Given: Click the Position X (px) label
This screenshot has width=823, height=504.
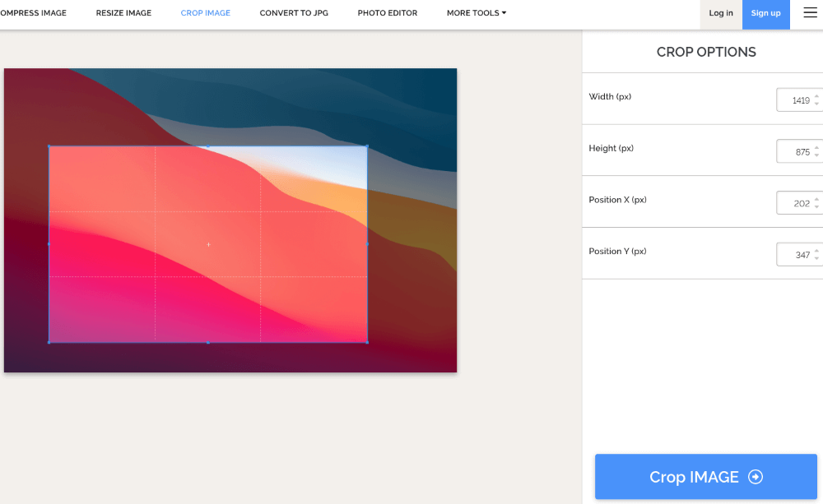Looking at the screenshot, I should click(x=617, y=199).
